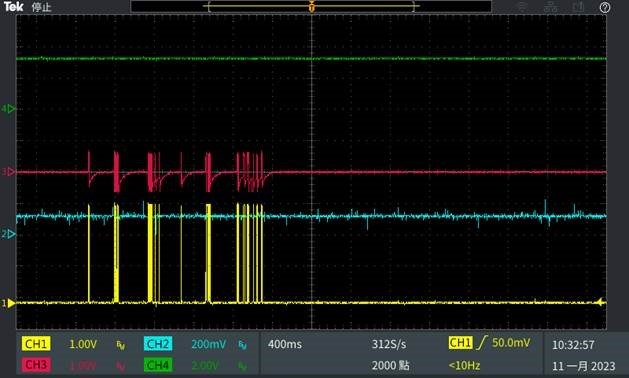Screen dimensions: 629x378
Task: Click the waveform overview bar at top
Action: (x=311, y=6)
